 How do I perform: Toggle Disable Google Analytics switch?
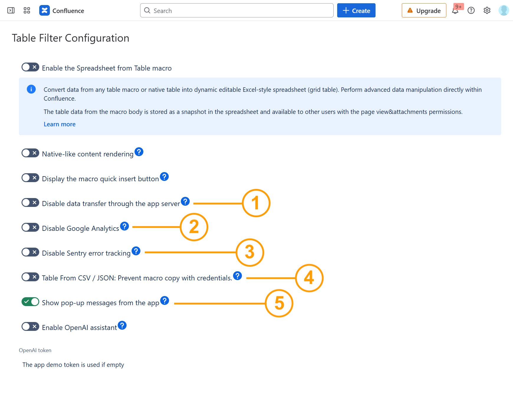click(30, 228)
